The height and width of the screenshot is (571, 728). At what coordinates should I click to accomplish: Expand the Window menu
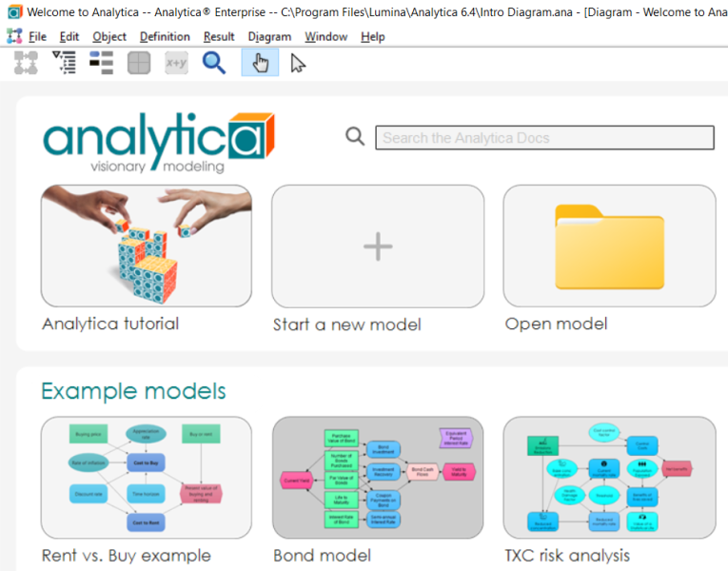pyautogui.click(x=325, y=36)
